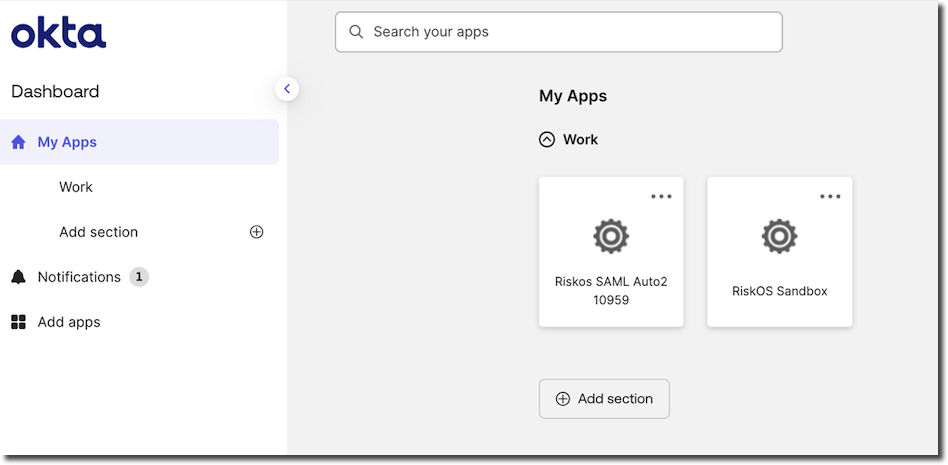Click the My Apps page heading
This screenshot has width=948, height=465.
(x=573, y=96)
